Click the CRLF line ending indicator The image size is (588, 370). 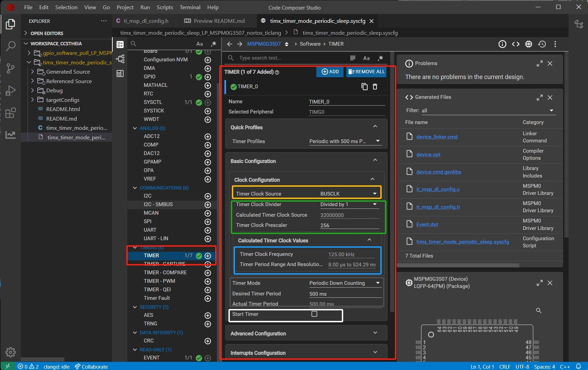coord(505,367)
